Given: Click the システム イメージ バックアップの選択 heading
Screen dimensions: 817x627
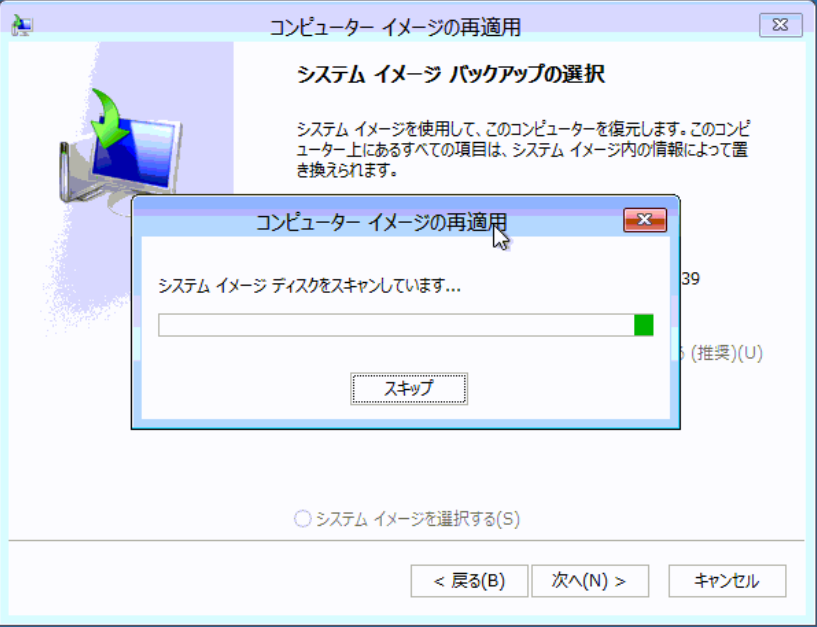Looking at the screenshot, I should [x=451, y=75].
